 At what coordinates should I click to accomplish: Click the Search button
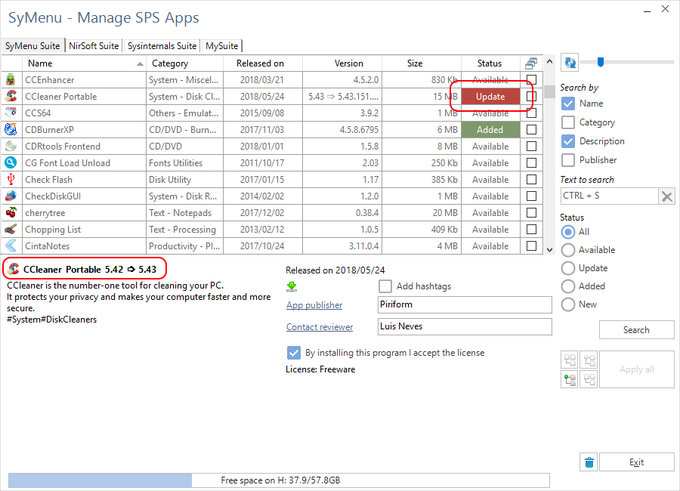coord(636,330)
